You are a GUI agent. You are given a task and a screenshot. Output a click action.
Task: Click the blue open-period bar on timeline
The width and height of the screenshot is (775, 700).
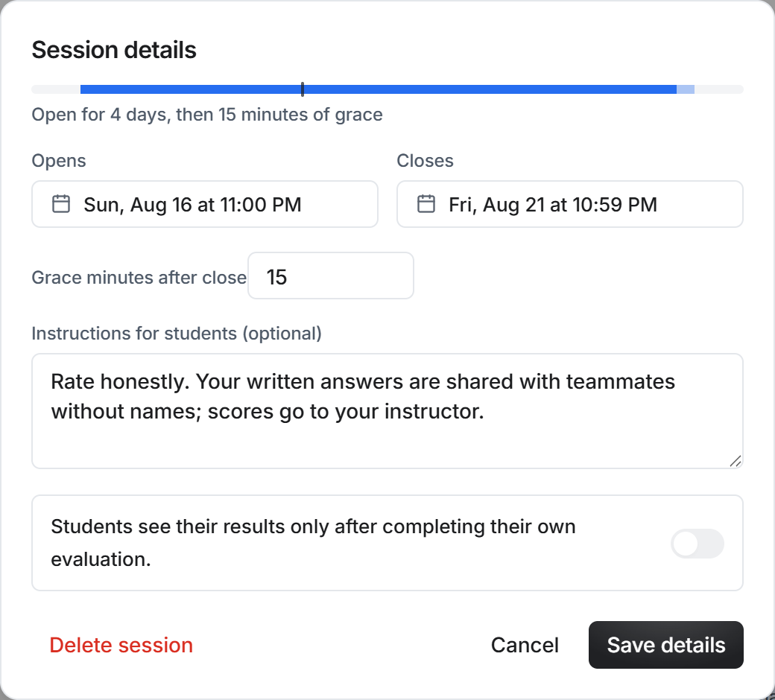click(378, 89)
